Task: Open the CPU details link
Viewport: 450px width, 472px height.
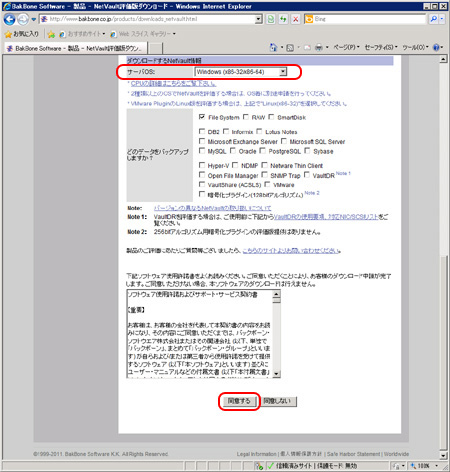Action: tap(173, 83)
